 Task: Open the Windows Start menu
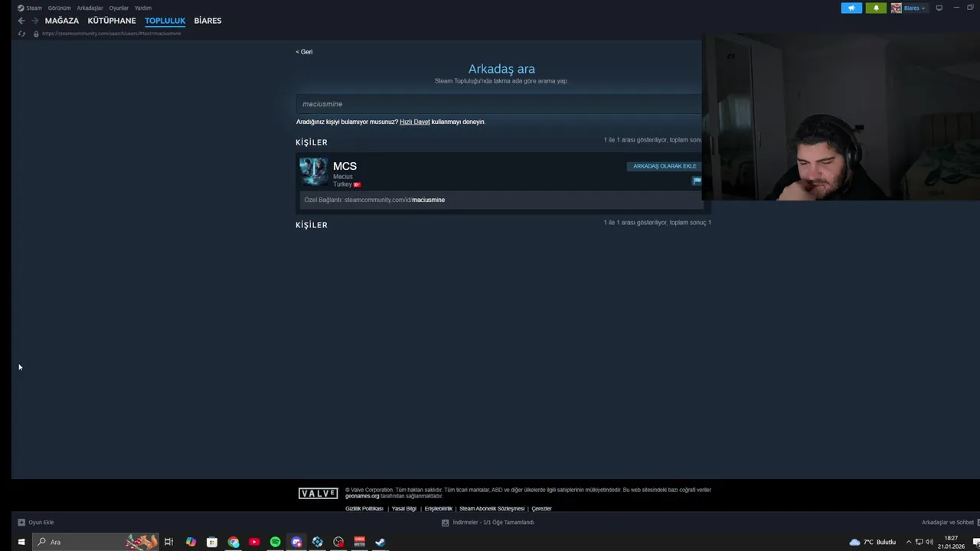point(21,542)
